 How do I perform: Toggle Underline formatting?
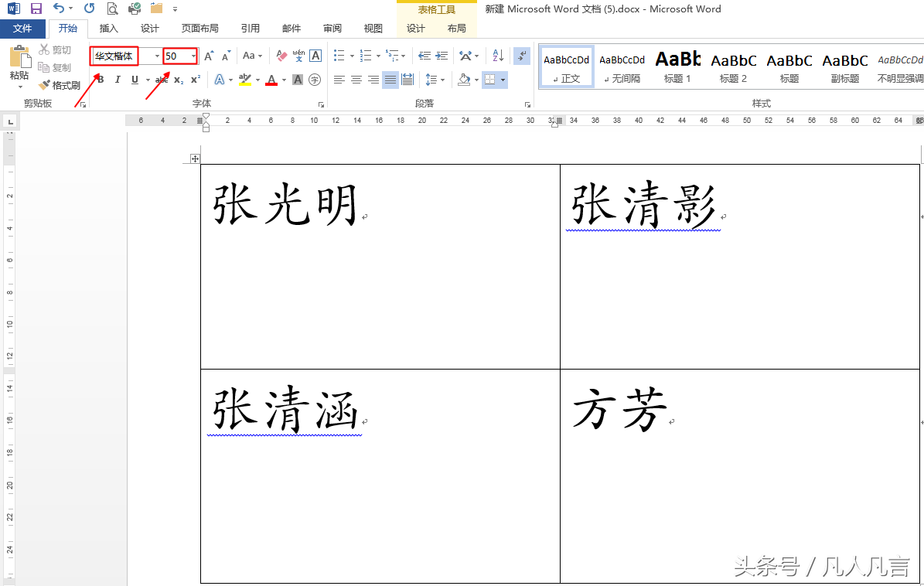point(135,80)
